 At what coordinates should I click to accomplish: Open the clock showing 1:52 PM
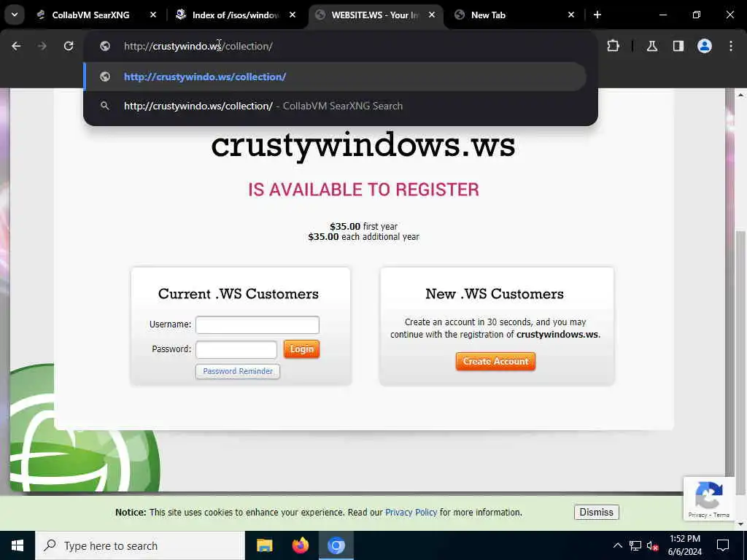685,545
